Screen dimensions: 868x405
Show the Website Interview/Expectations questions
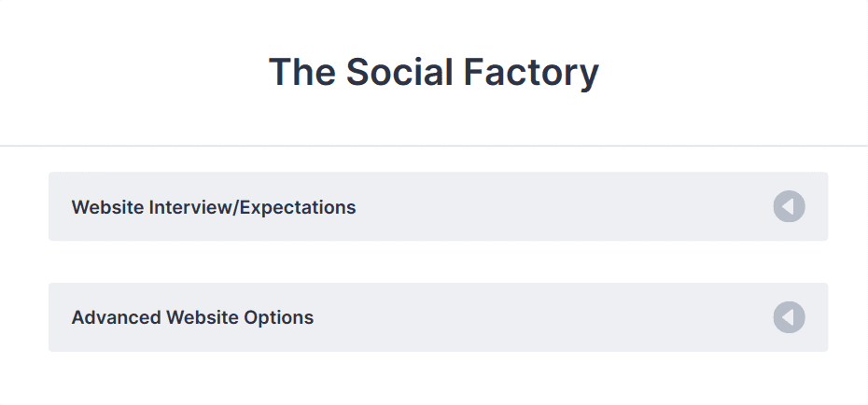(x=438, y=206)
